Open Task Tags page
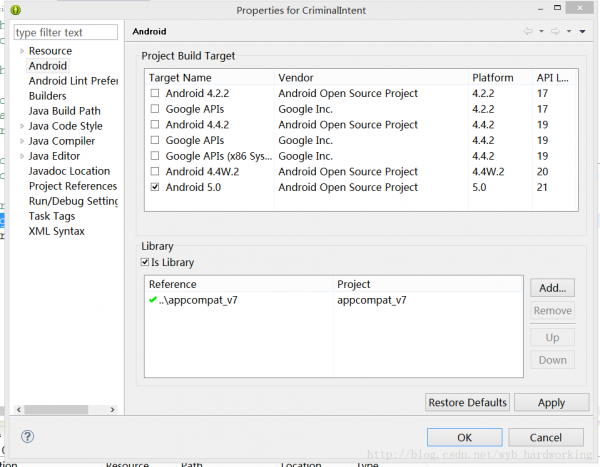This screenshot has height=467, width=600. (x=52, y=216)
